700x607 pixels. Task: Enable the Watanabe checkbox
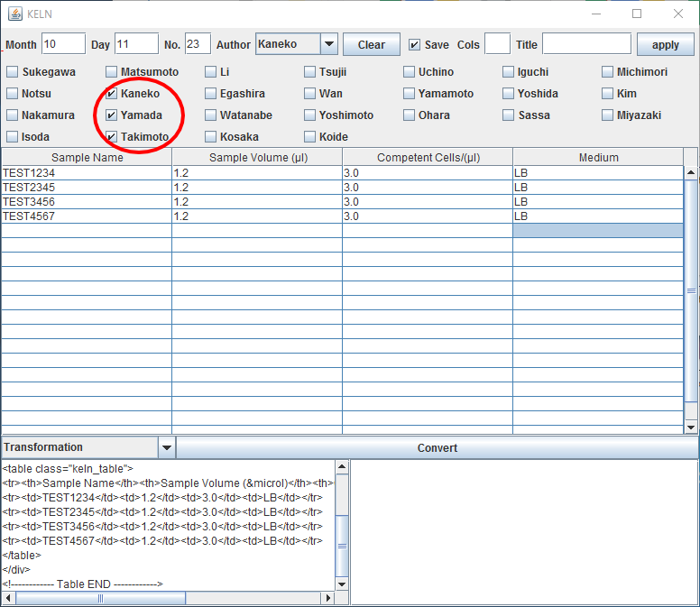click(x=210, y=115)
